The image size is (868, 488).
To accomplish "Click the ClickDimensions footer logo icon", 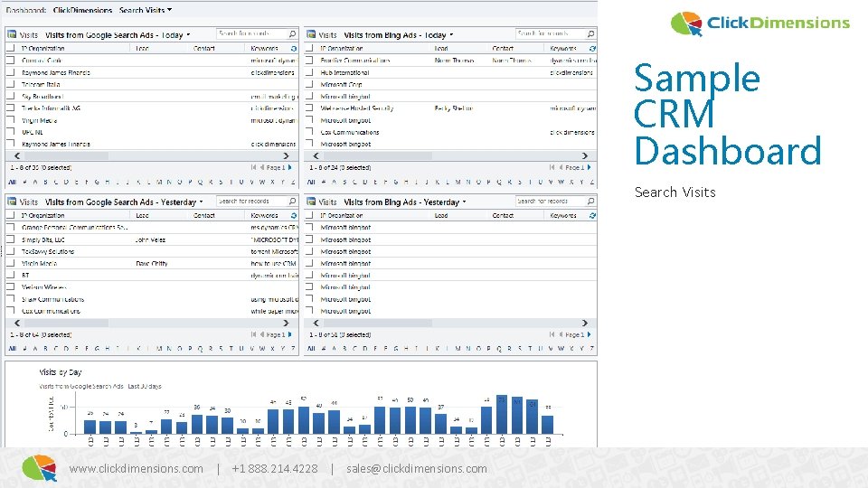I will pos(39,468).
